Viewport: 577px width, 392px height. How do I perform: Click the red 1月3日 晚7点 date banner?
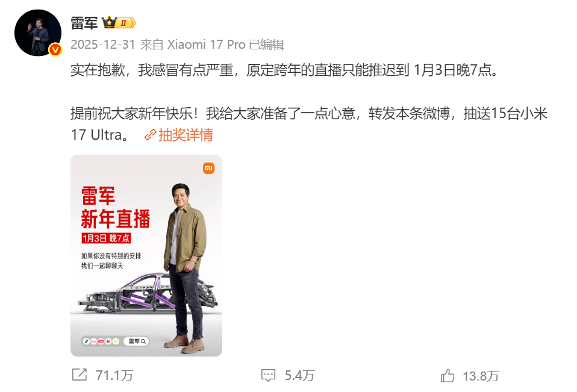click(x=106, y=238)
